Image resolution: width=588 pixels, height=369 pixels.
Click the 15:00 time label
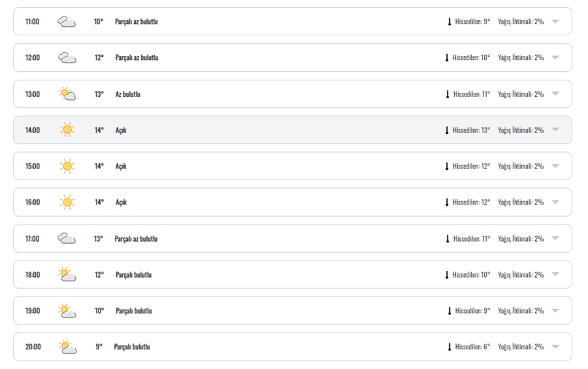33,166
